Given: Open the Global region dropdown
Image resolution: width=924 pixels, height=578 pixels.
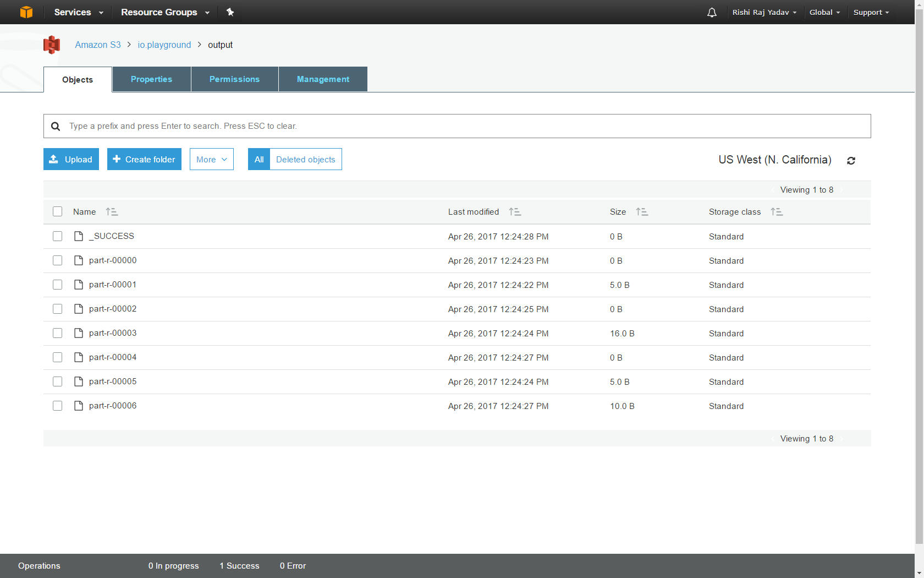Looking at the screenshot, I should (824, 12).
